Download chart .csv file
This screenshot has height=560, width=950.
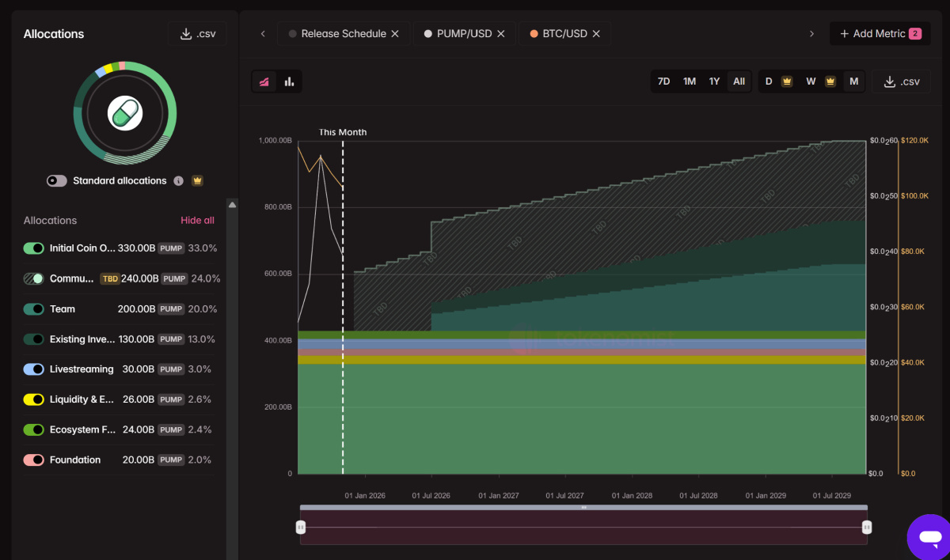click(x=901, y=81)
